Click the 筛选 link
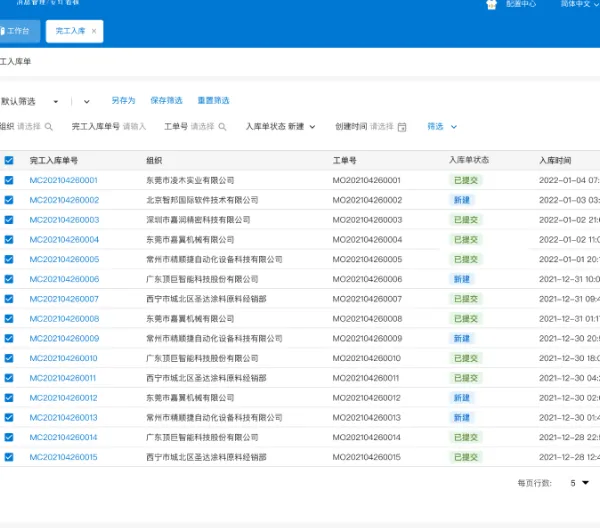 pyautogui.click(x=435, y=127)
